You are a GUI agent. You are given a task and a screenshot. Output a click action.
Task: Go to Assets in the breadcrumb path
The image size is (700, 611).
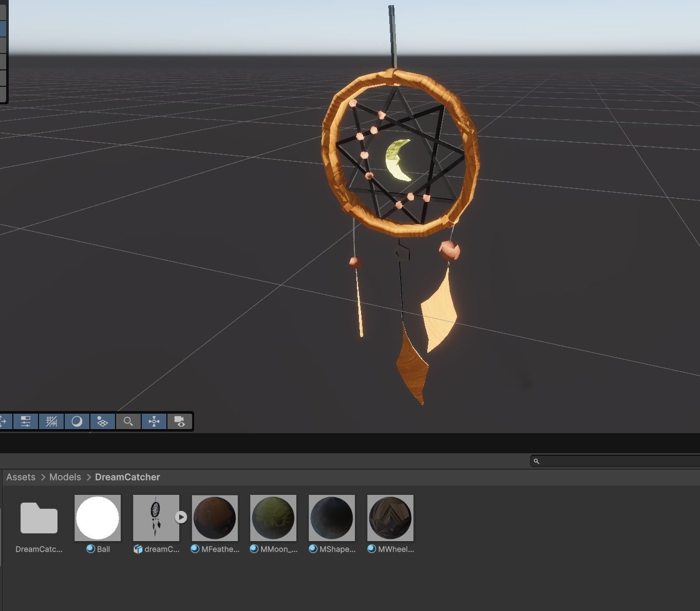pyautogui.click(x=21, y=477)
